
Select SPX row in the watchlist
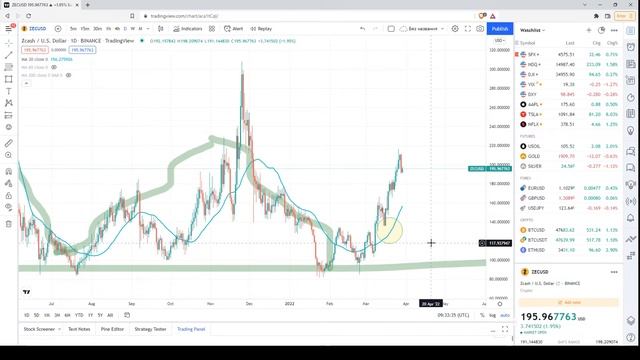click(x=569, y=54)
